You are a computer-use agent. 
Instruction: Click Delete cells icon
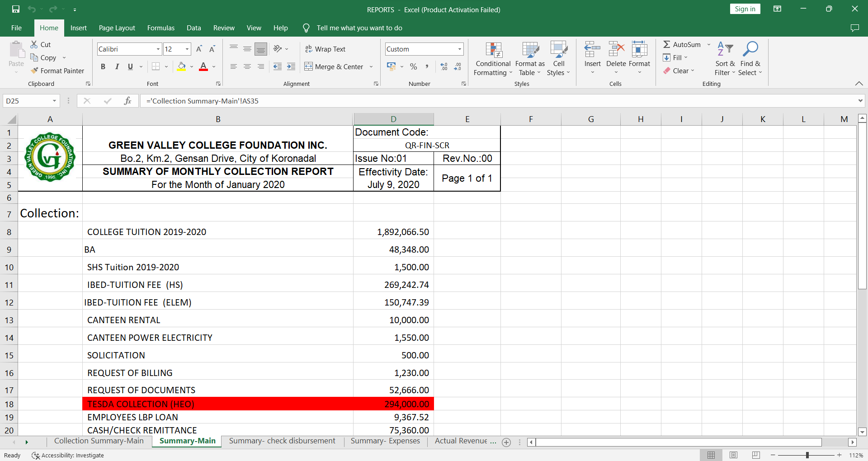click(x=616, y=49)
